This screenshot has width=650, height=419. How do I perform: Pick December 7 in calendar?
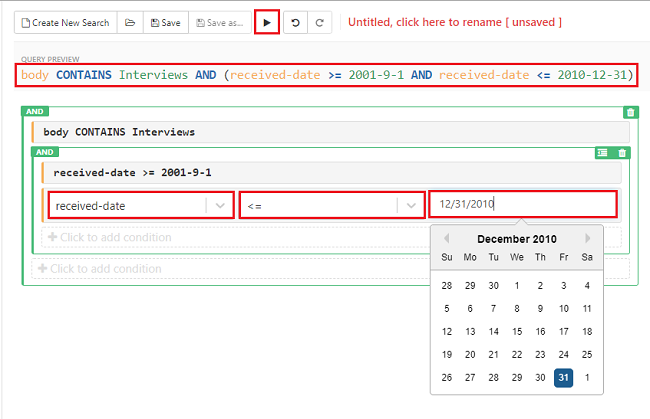click(494, 309)
